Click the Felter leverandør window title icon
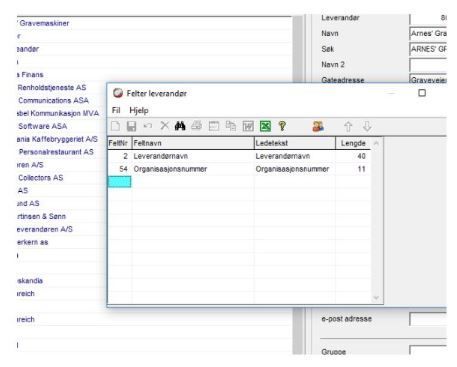The image size is (457, 367). (117, 93)
